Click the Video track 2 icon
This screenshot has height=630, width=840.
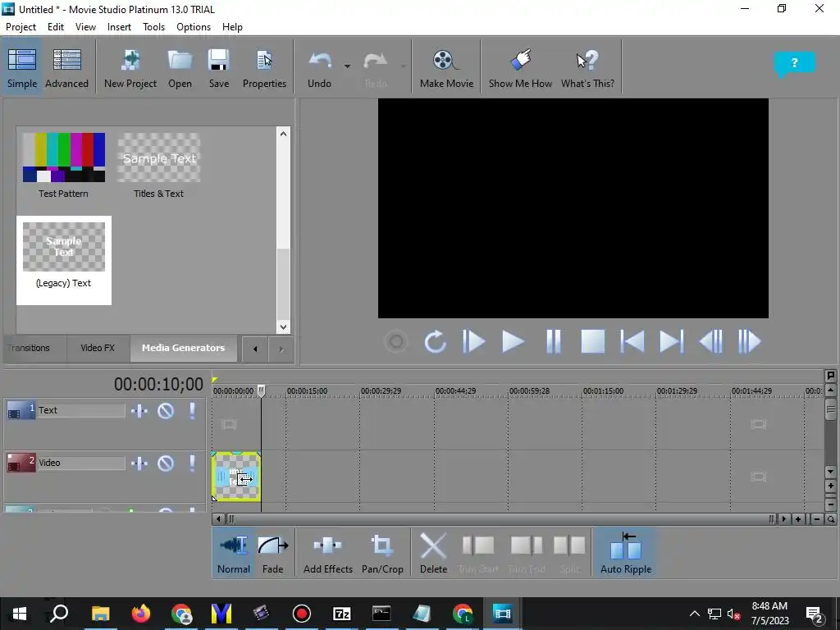click(21, 463)
